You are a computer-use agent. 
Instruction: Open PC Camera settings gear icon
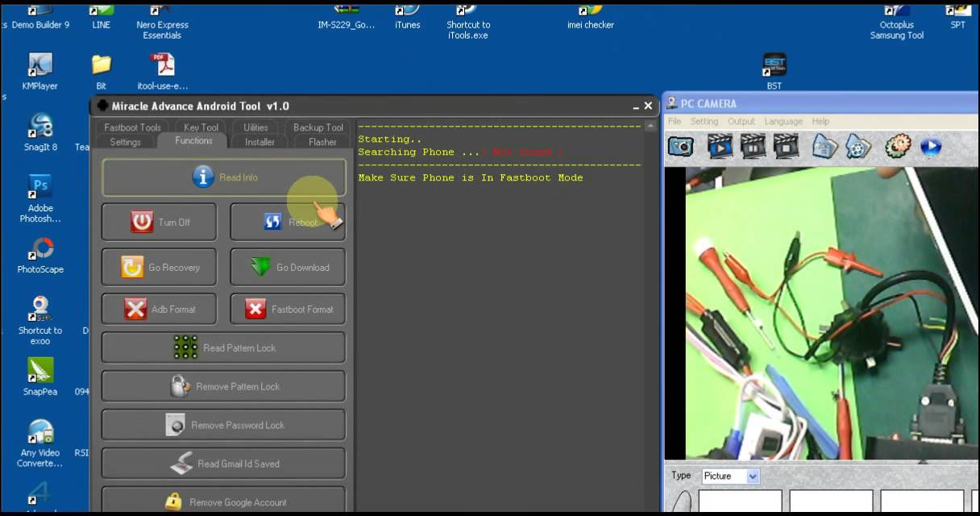coord(897,146)
